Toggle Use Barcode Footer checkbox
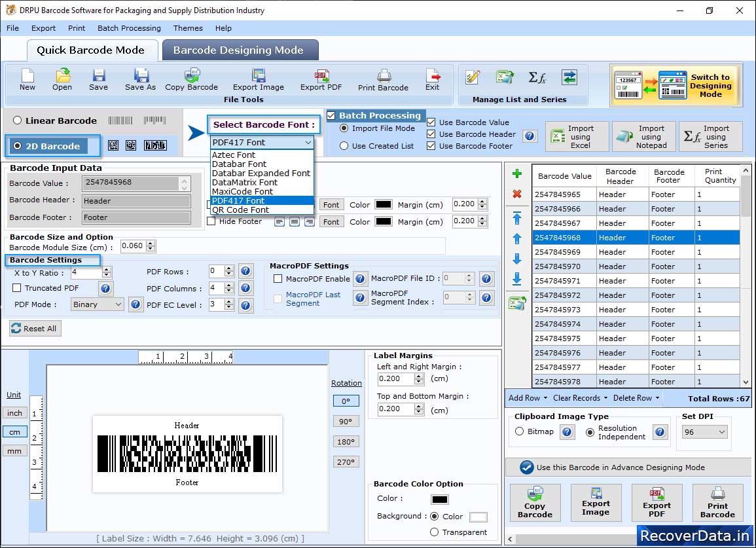 coord(431,146)
